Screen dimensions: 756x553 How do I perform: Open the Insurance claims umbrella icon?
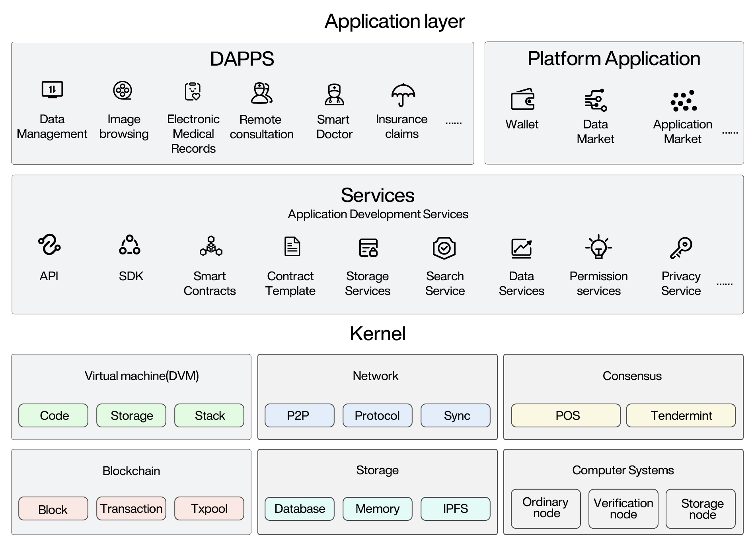click(x=403, y=95)
